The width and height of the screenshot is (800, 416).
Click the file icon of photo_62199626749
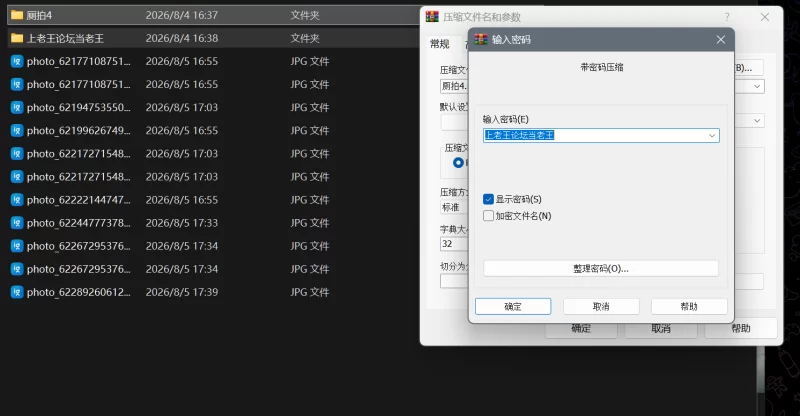pyautogui.click(x=17, y=131)
